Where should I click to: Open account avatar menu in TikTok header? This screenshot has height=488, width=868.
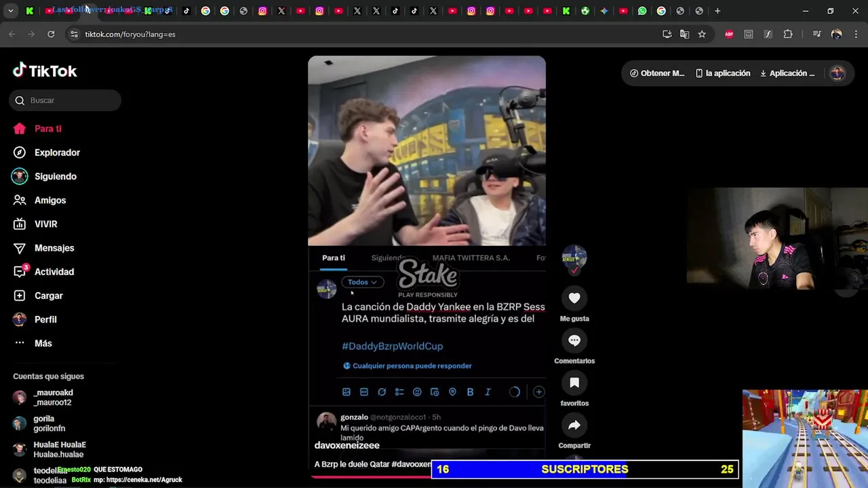click(x=837, y=73)
